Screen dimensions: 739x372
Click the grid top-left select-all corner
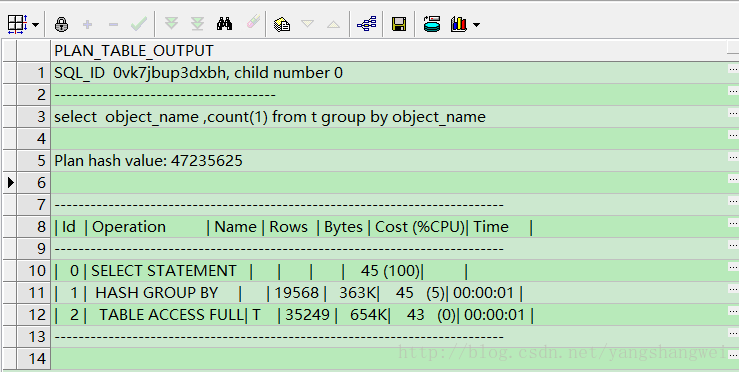[x=9, y=50]
